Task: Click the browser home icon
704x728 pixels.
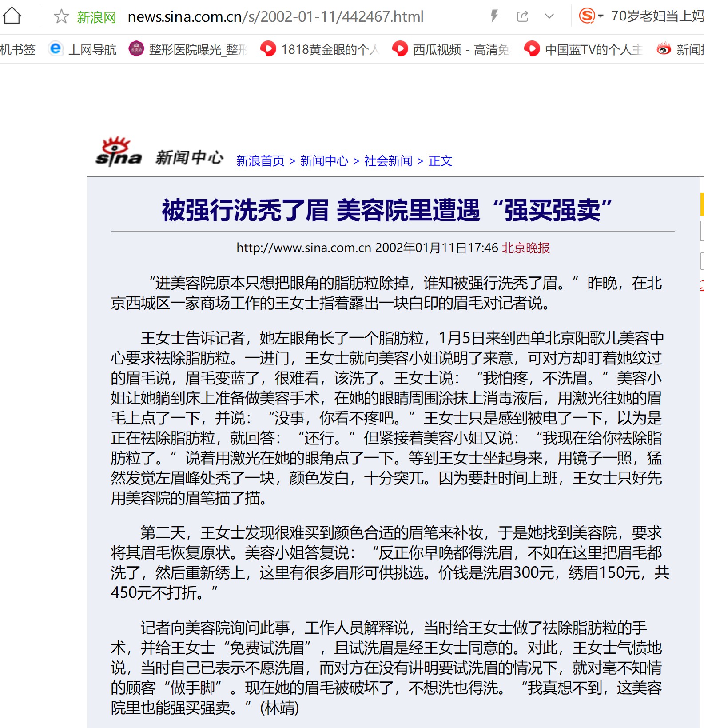Action: (12, 16)
